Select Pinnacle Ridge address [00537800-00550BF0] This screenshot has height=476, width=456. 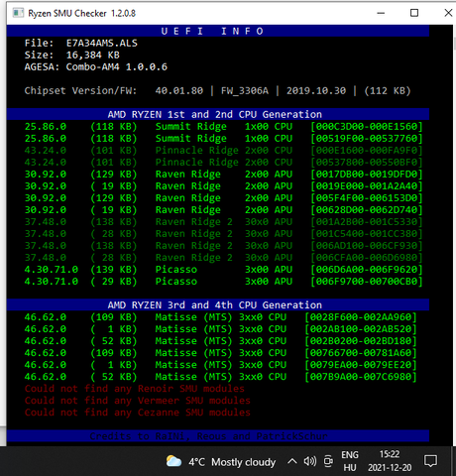pos(367,163)
